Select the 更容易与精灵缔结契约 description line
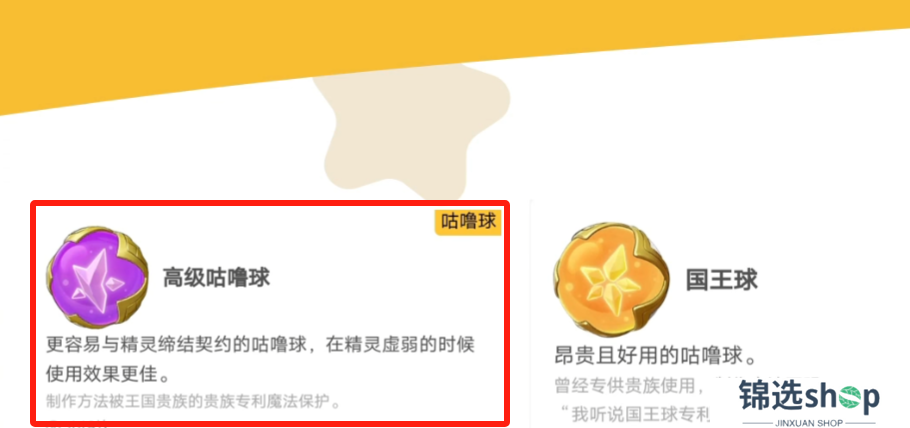The height and width of the screenshot is (428, 910). (261, 344)
